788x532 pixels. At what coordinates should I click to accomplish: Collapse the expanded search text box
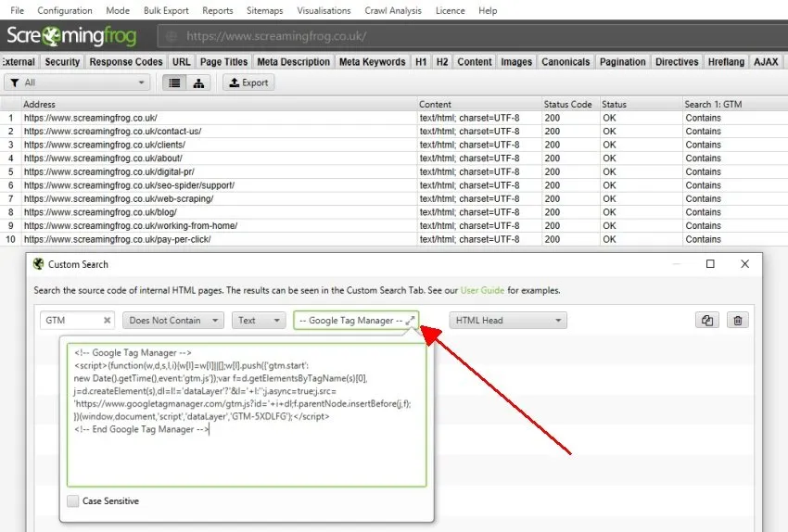pos(410,320)
